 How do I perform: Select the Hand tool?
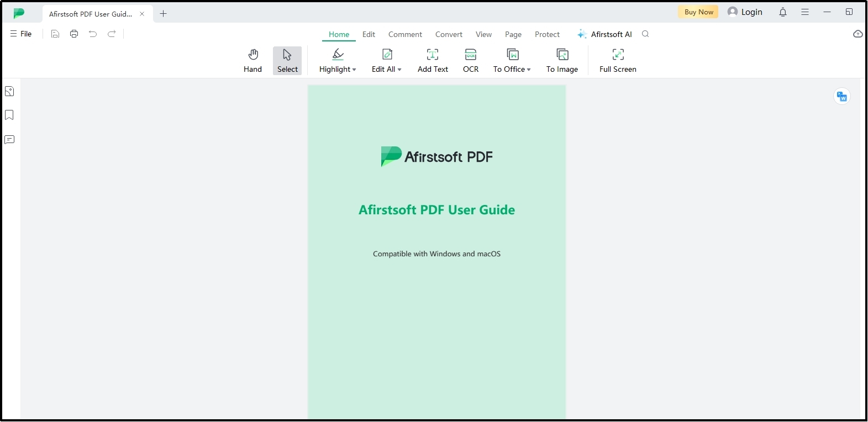coord(253,61)
